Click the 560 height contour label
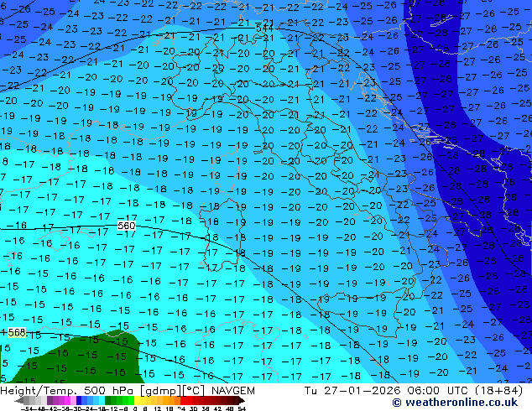Image resolution: width=532 pixels, height=411 pixels. click(x=127, y=226)
